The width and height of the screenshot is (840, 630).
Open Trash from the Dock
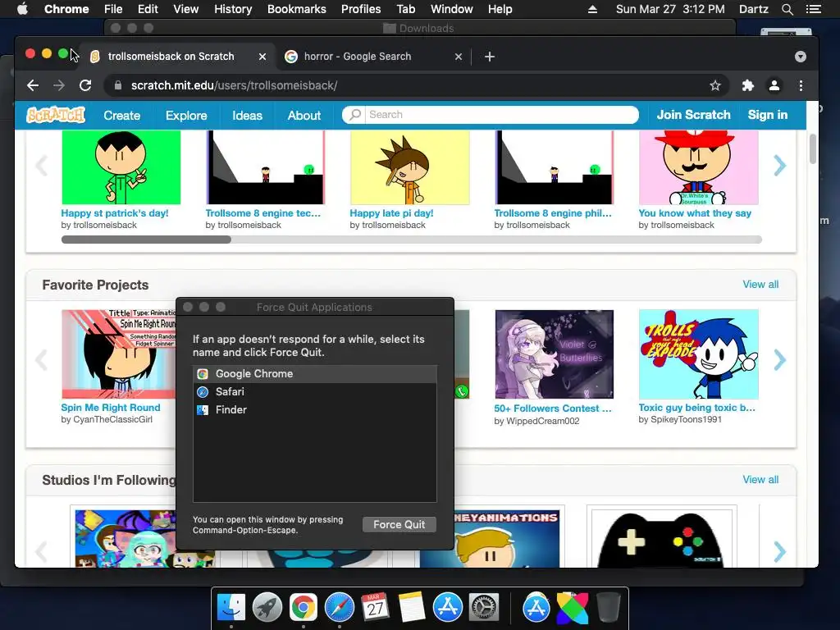(x=609, y=607)
